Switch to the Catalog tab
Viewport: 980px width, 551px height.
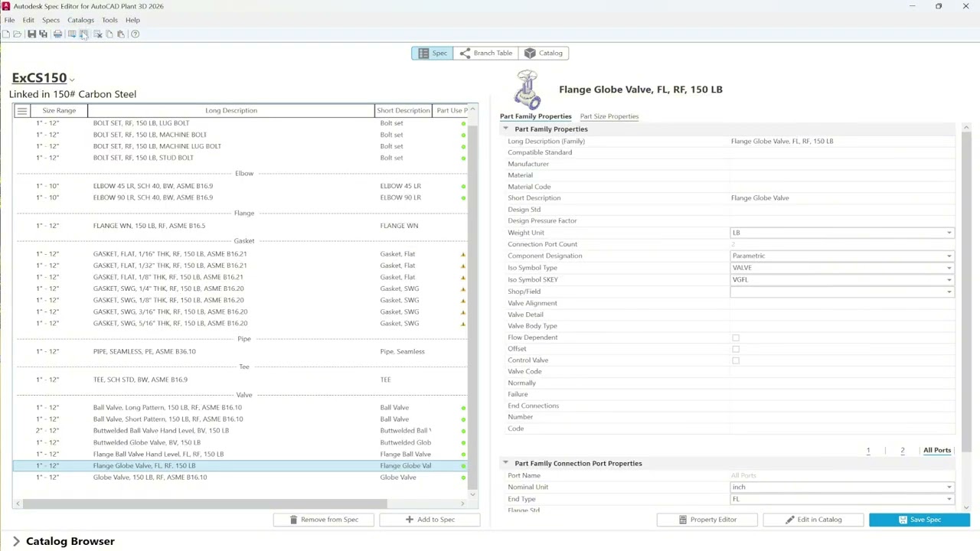(x=543, y=54)
